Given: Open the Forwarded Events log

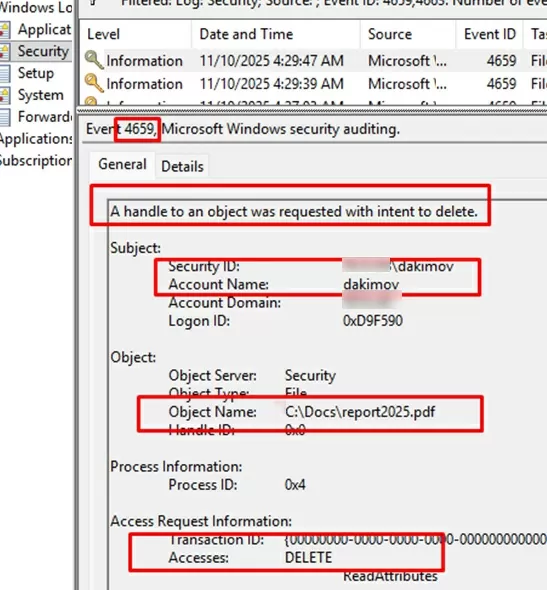Looking at the screenshot, I should point(44,117).
